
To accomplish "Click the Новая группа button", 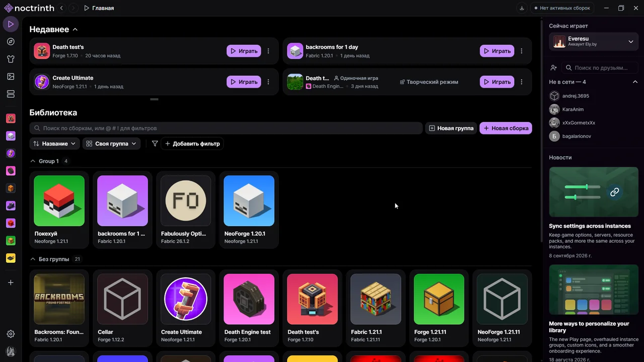I will click(451, 128).
